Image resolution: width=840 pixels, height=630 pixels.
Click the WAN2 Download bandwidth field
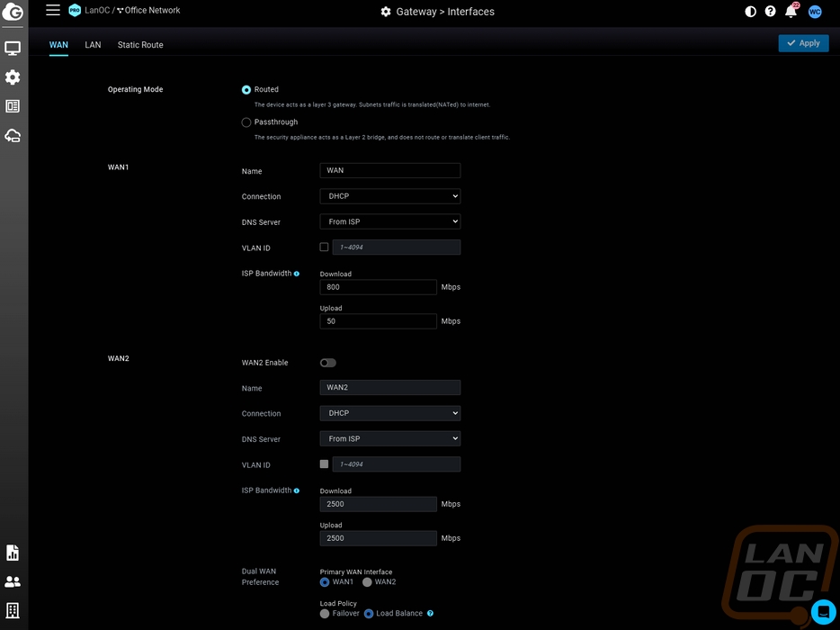(x=379, y=504)
